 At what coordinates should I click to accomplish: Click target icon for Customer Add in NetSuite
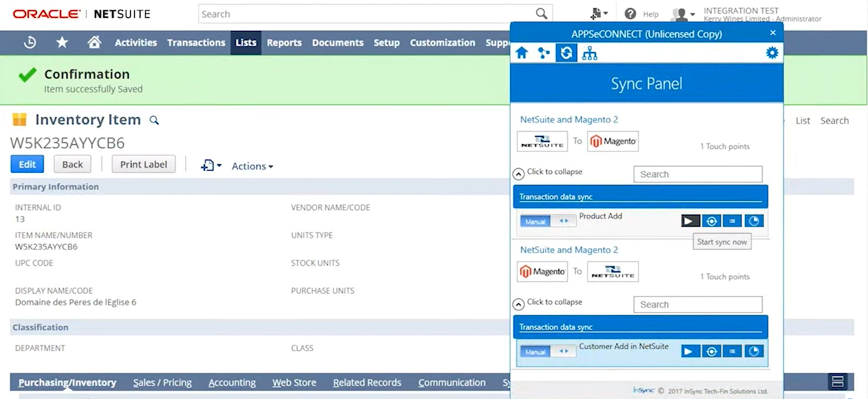click(x=712, y=352)
